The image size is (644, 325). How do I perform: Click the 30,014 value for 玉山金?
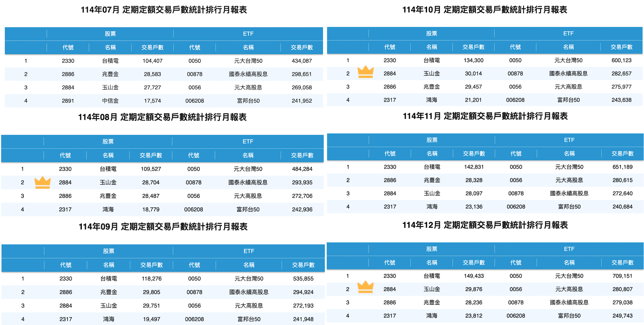point(473,73)
